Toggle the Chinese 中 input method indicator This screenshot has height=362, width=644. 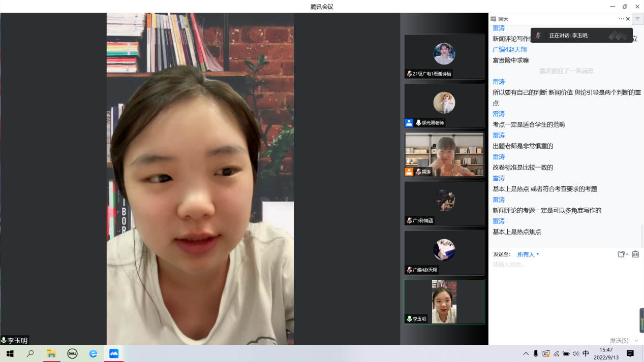pyautogui.click(x=586, y=354)
